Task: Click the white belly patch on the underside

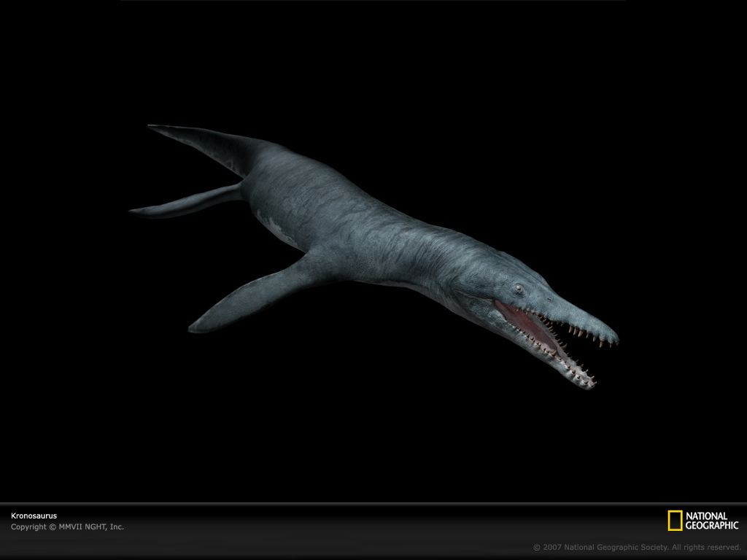Action: (x=276, y=227)
